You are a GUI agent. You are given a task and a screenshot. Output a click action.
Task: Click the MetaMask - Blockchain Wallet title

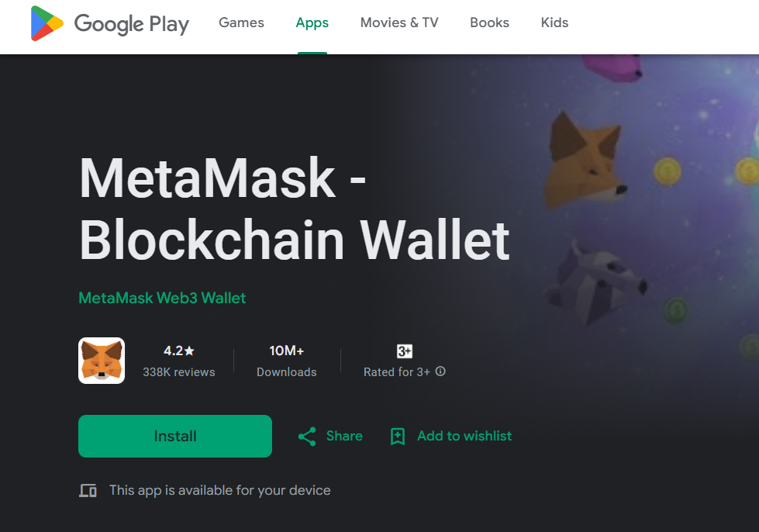point(295,209)
